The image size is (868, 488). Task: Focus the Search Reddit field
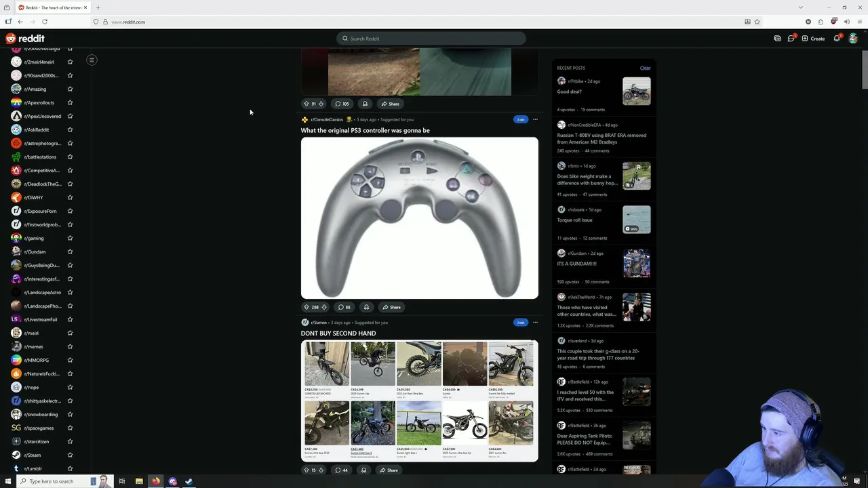(431, 39)
